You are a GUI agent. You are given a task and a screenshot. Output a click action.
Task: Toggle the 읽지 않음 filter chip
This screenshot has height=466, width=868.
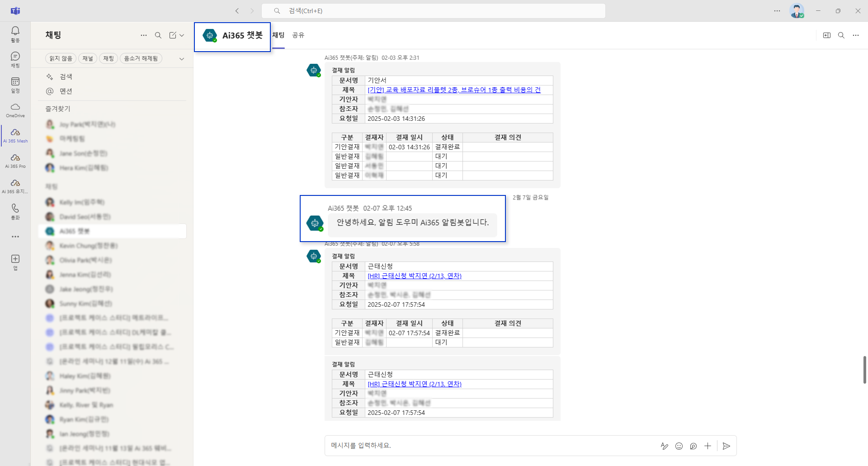(x=60, y=58)
